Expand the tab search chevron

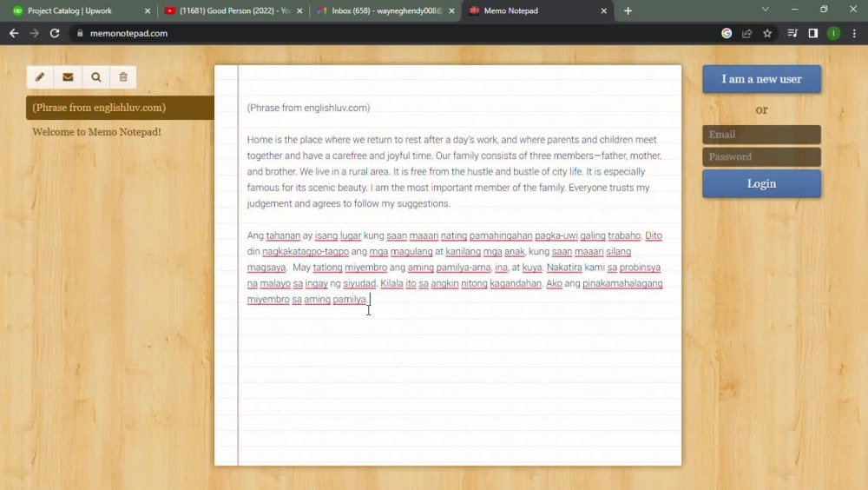tap(765, 10)
